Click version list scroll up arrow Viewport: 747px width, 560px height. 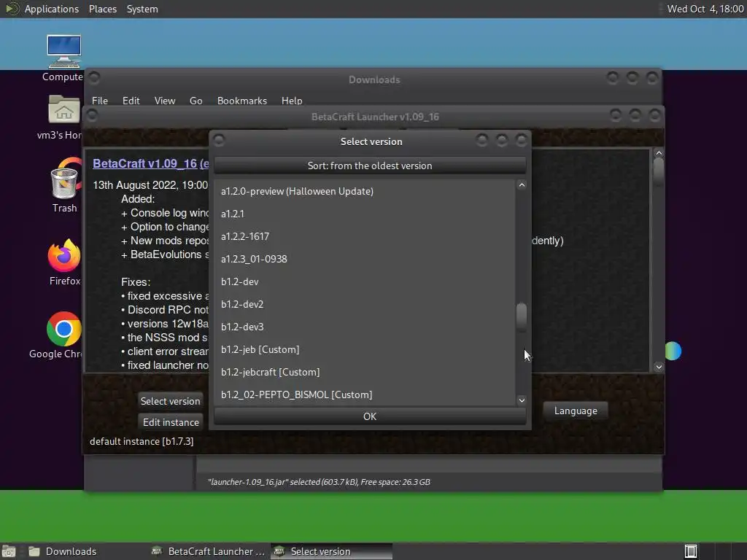[x=522, y=185]
